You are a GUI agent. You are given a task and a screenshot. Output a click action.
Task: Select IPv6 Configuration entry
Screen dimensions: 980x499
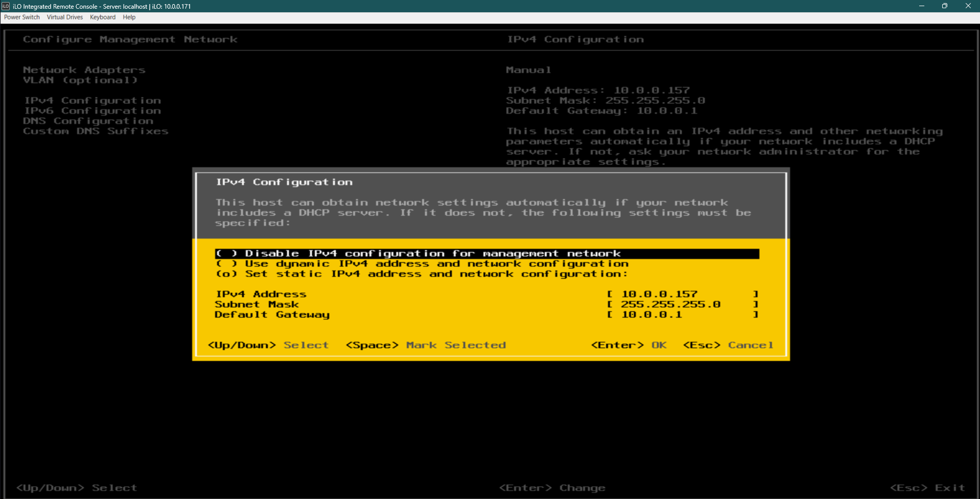tap(92, 110)
